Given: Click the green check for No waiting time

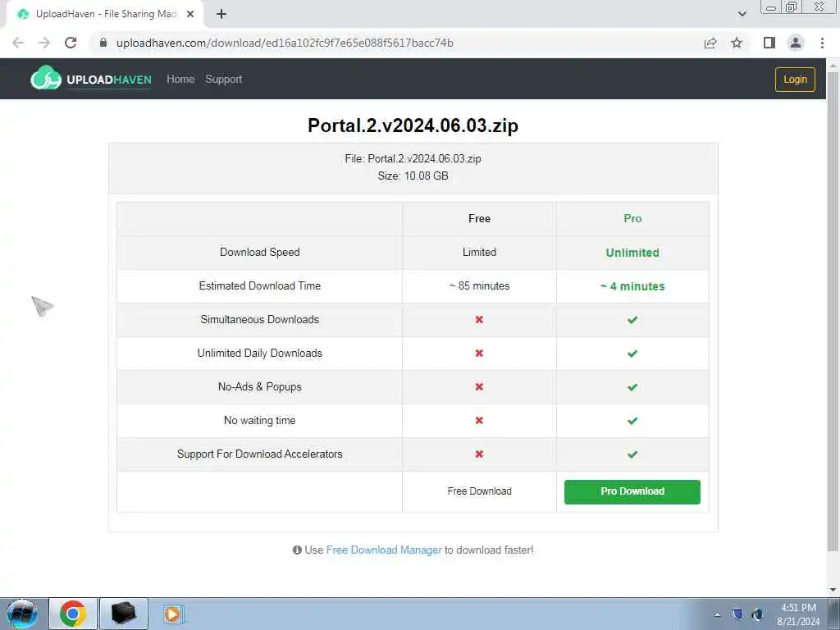Looking at the screenshot, I should pyautogui.click(x=632, y=421).
